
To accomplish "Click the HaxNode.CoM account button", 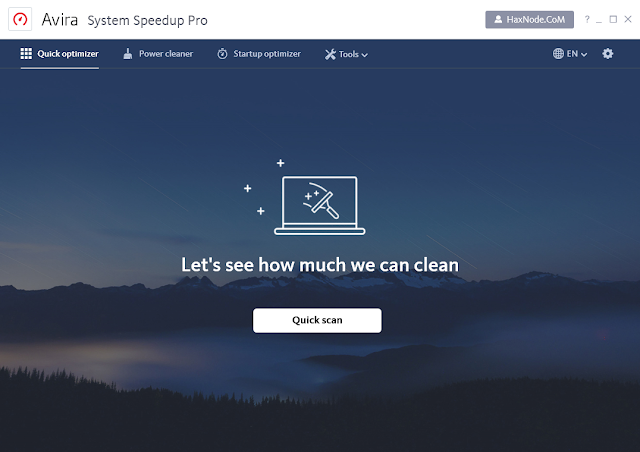I will click(529, 20).
